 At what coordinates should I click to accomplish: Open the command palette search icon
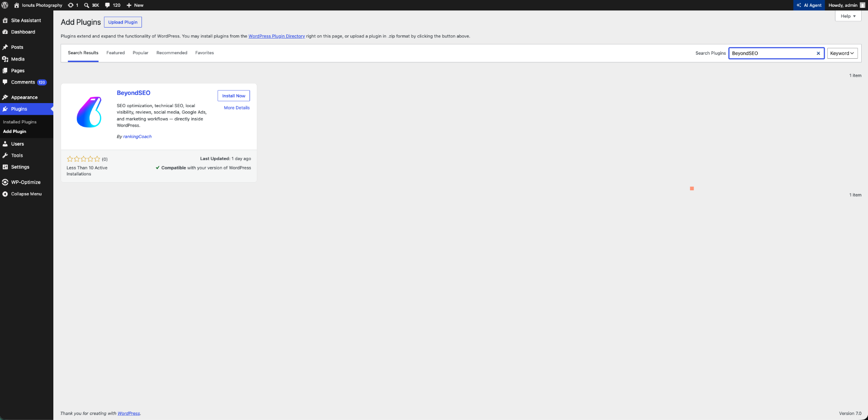[x=86, y=5]
